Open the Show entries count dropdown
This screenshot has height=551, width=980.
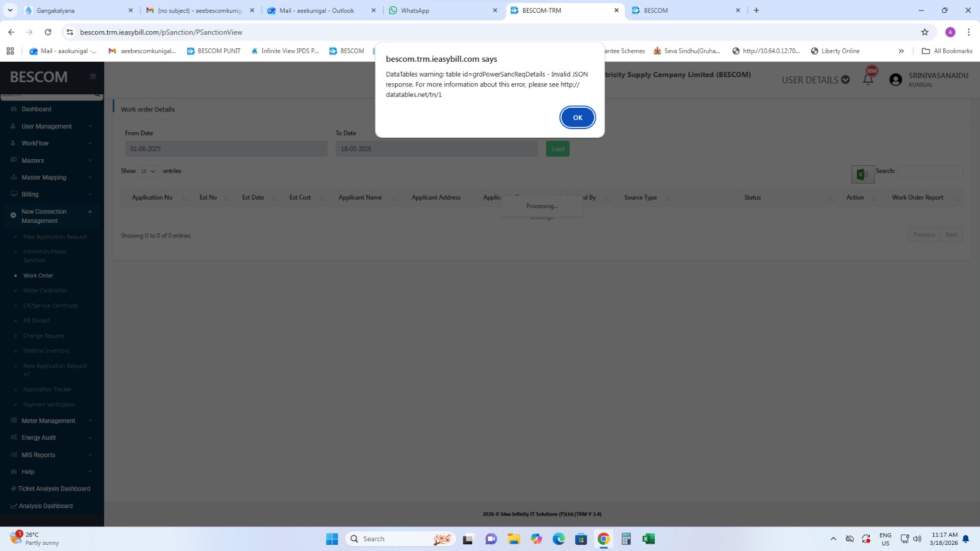(x=149, y=171)
